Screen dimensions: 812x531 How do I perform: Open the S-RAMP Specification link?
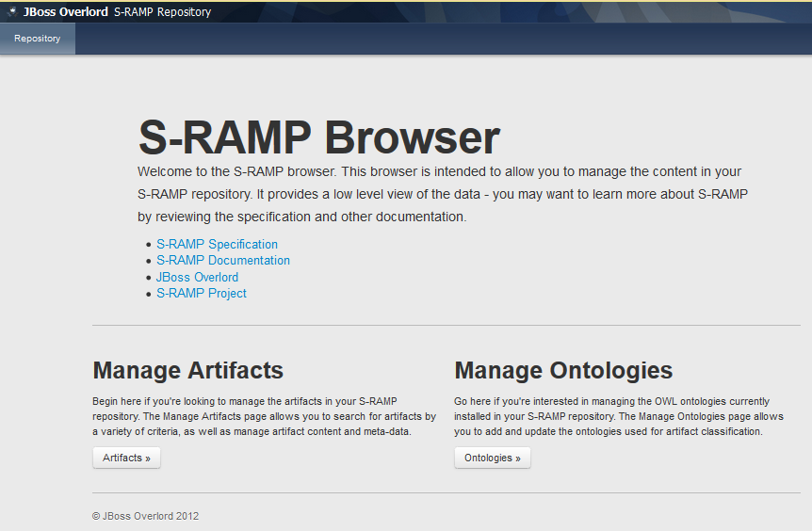[217, 244]
